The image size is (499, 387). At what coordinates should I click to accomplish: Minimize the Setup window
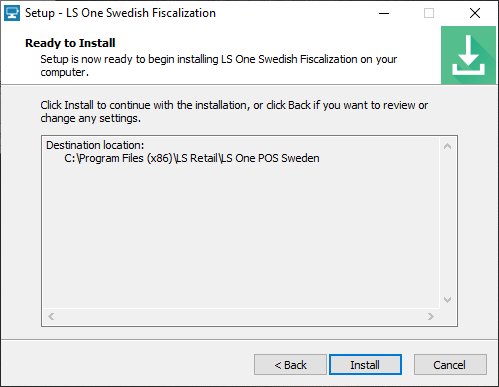[384, 13]
